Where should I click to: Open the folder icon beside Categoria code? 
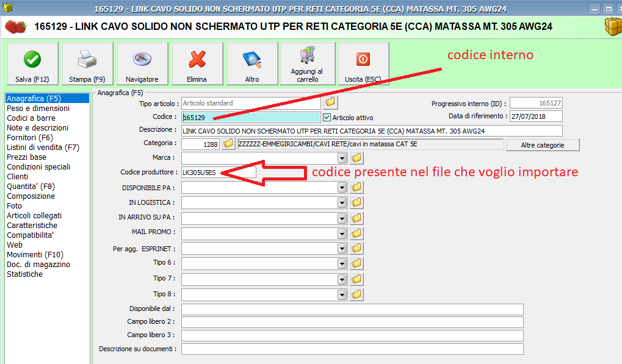click(x=228, y=143)
